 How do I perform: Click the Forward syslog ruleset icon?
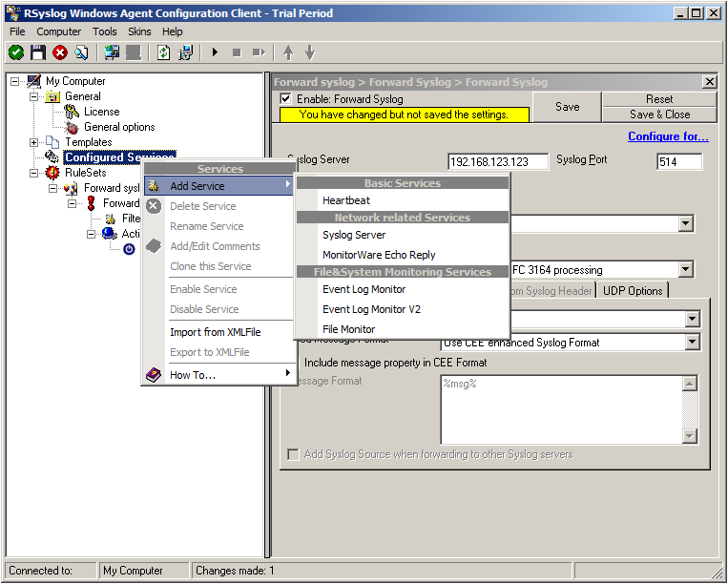(x=71, y=188)
